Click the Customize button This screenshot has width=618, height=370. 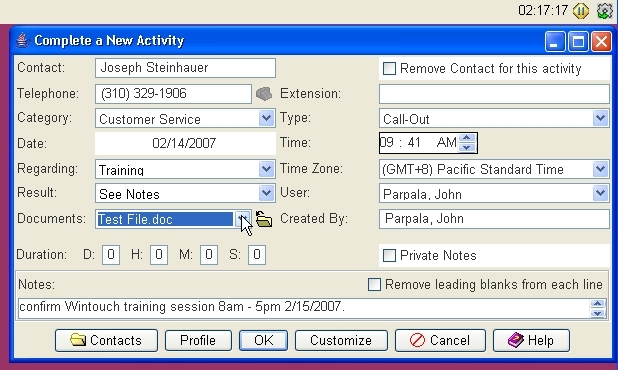click(341, 340)
